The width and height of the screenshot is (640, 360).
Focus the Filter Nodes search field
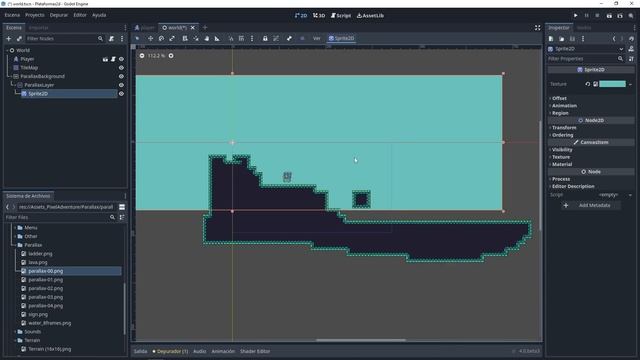click(x=64, y=38)
